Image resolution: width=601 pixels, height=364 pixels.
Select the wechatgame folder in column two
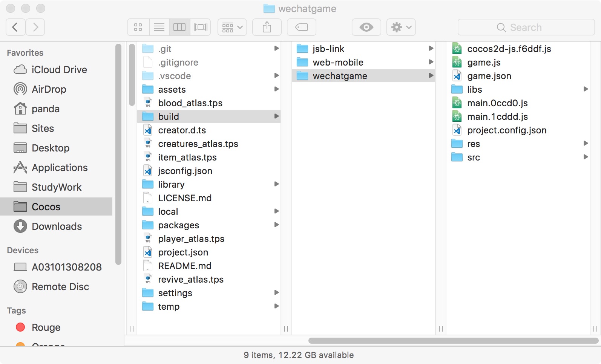tap(363, 76)
